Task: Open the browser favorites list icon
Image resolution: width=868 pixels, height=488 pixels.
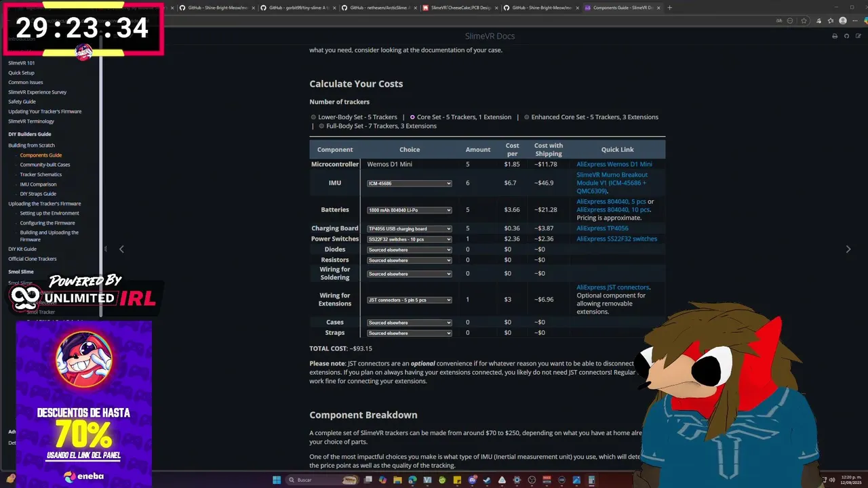Action: 831,20
